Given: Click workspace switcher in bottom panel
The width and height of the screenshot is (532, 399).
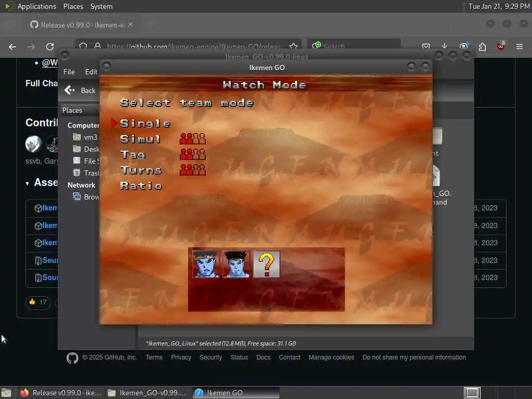Looking at the screenshot, I should click(472, 393).
